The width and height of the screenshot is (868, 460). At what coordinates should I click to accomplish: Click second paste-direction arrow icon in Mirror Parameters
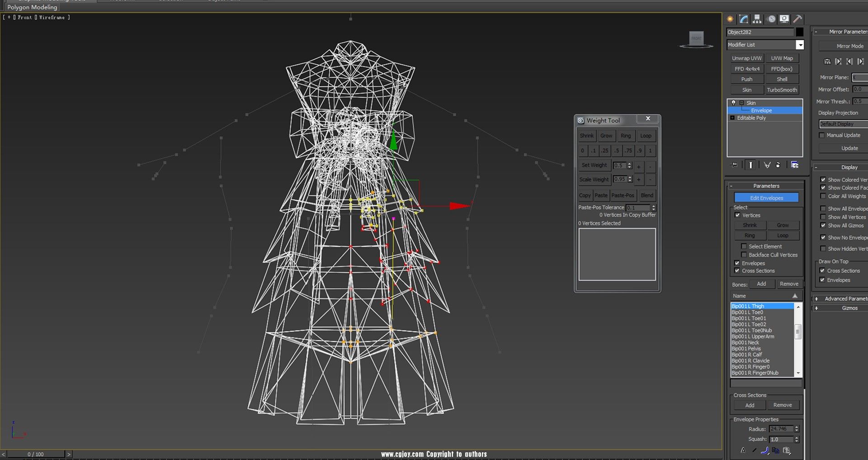pos(849,62)
